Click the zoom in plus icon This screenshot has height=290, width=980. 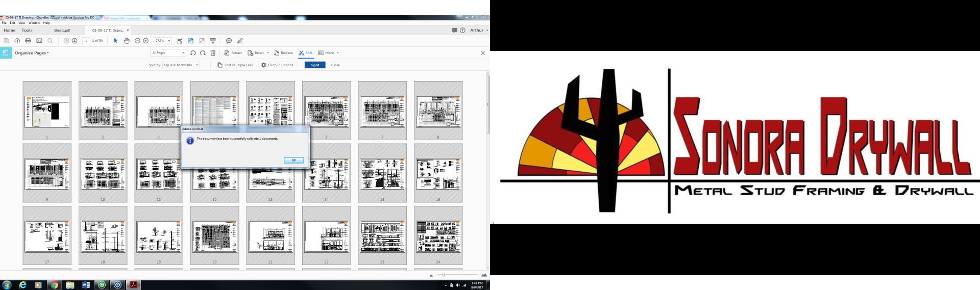tap(145, 41)
